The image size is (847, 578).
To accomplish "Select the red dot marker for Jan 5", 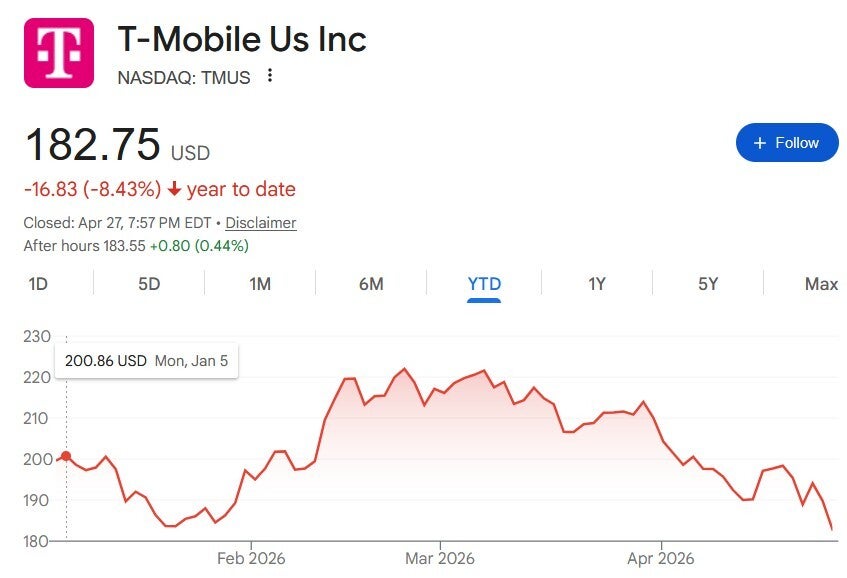I will coord(64,456).
